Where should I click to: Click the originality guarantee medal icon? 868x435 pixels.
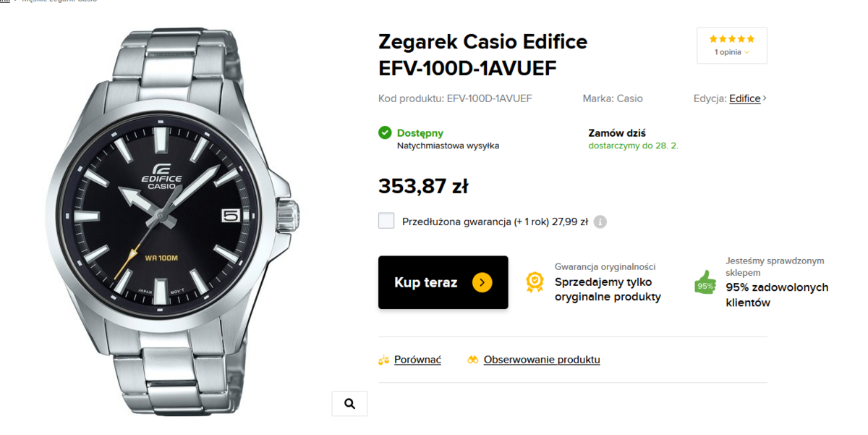tap(535, 282)
